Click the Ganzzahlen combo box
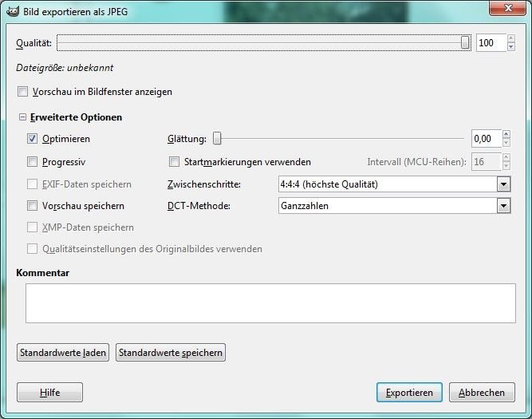The width and height of the screenshot is (532, 419). [x=394, y=206]
